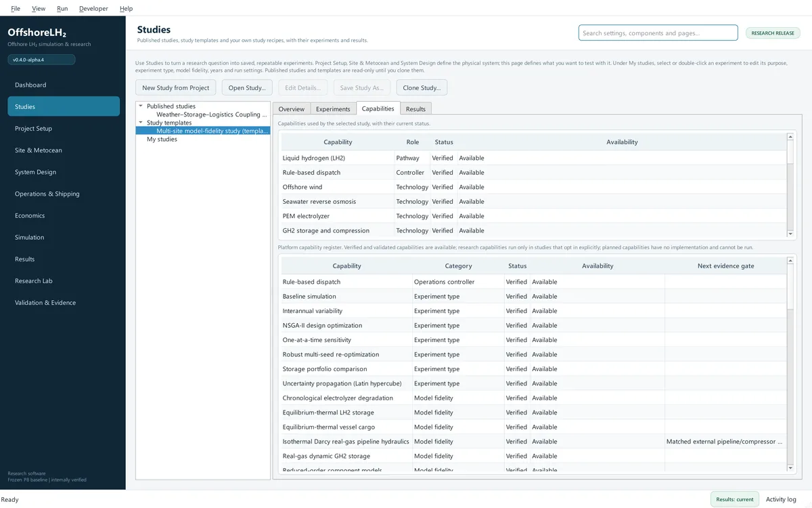Select Isothermal Darcy real-gas pipeline hydraulics
Screen dimensions: 812x508
pyautogui.click(x=534, y=442)
